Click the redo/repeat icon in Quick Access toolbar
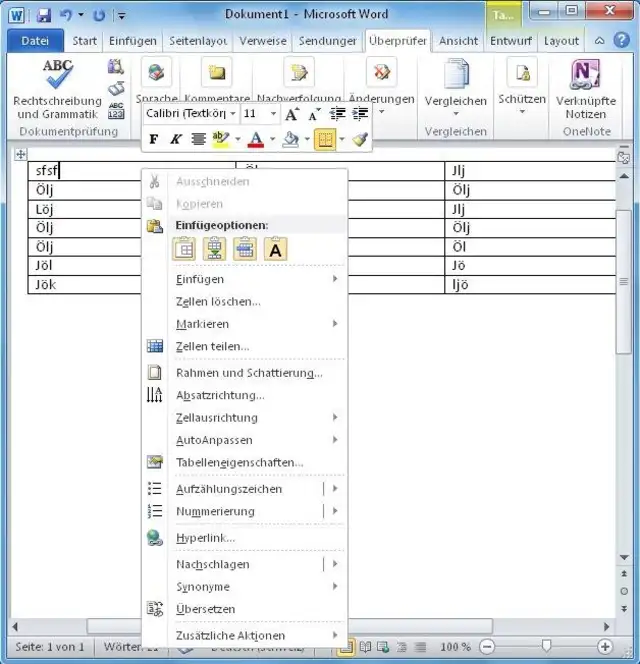 [x=99, y=16]
